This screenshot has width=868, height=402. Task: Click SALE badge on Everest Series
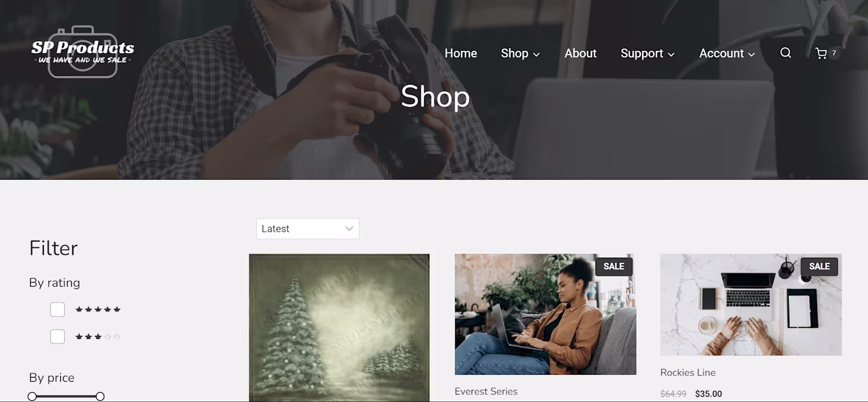click(613, 266)
